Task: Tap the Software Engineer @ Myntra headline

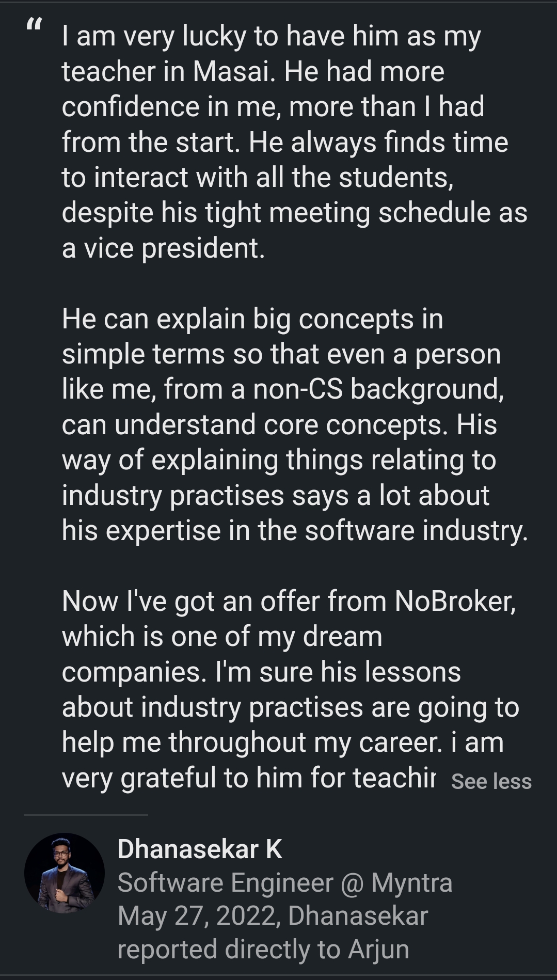Action: click(284, 882)
